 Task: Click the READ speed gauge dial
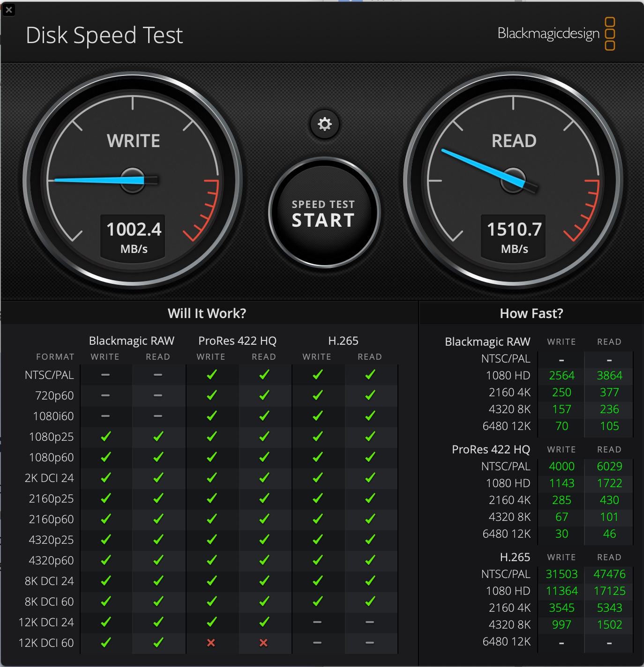coord(513,180)
